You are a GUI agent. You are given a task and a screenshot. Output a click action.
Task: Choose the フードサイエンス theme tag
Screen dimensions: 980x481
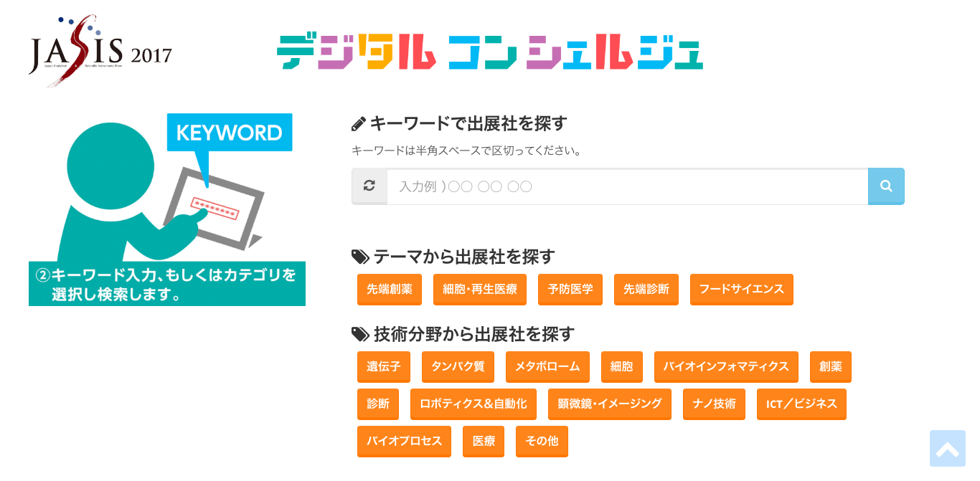742,290
